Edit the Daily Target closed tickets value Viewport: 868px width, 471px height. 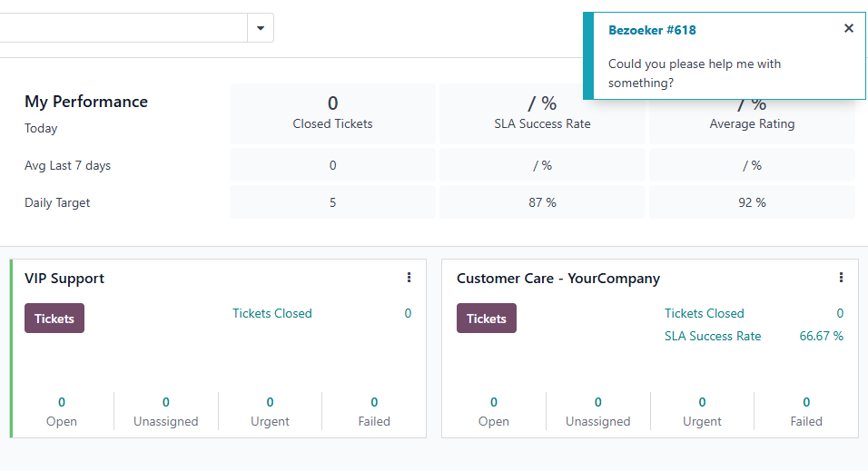pyautogui.click(x=332, y=202)
